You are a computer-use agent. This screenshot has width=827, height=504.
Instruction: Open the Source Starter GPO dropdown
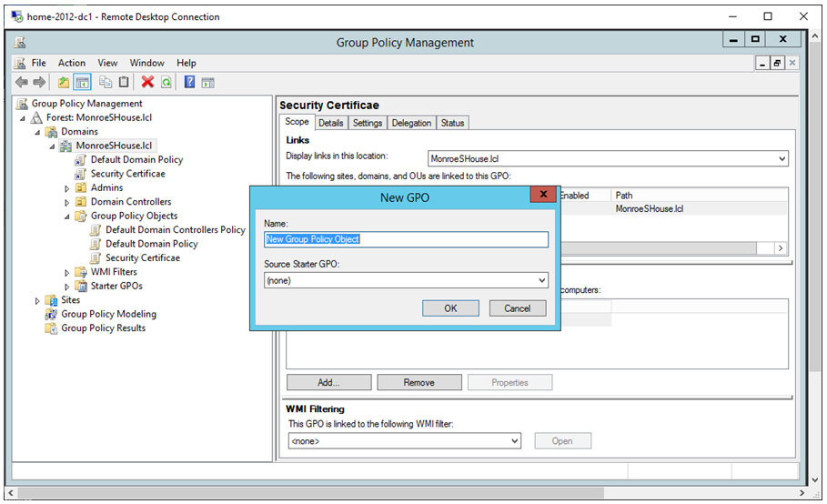(542, 281)
